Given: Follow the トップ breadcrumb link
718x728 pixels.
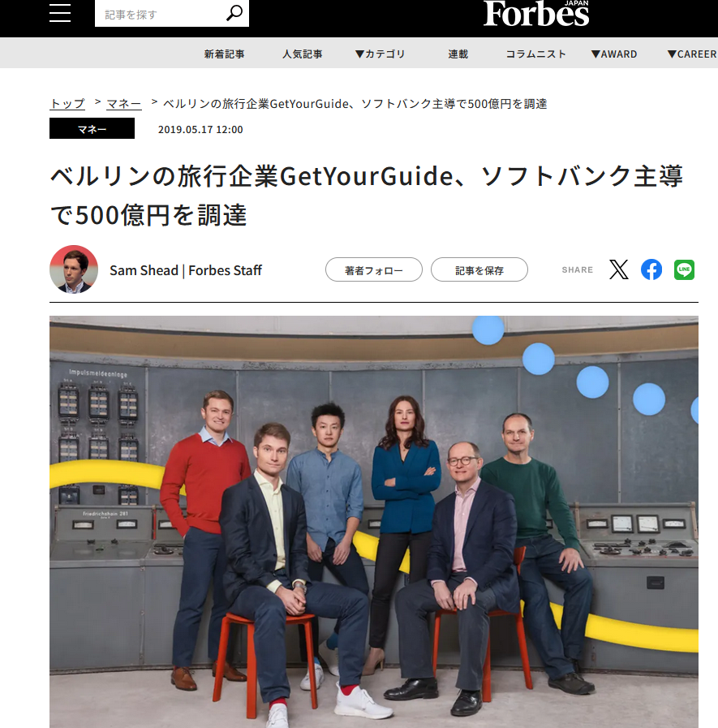Looking at the screenshot, I should point(67,104).
